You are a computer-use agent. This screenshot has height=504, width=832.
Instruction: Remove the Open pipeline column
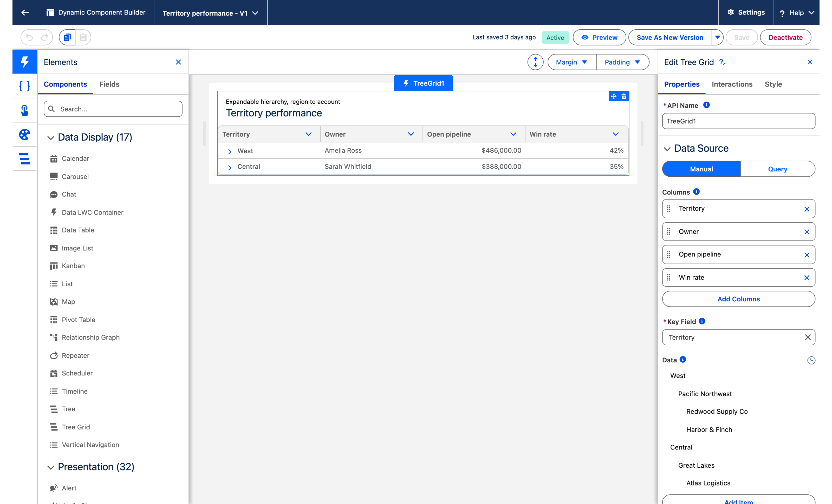click(807, 255)
